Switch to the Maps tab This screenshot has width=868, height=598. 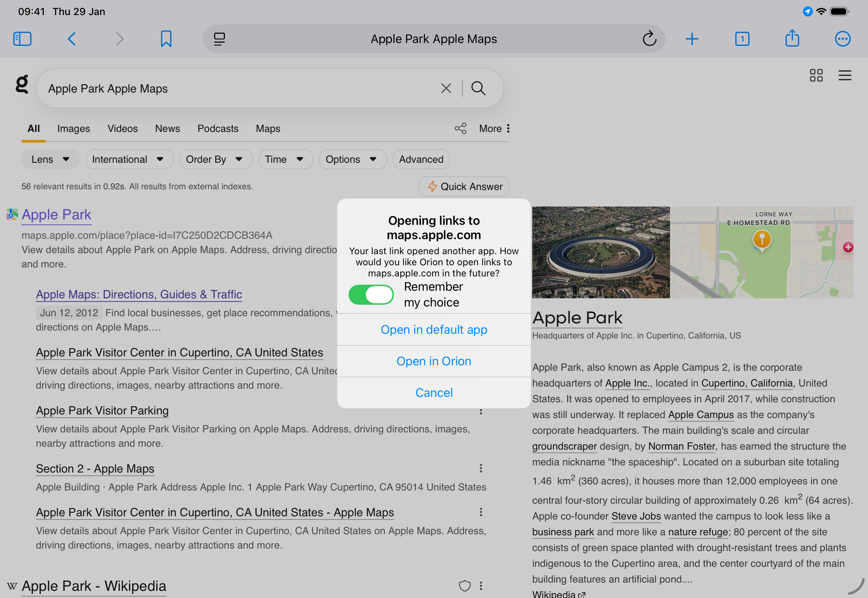click(x=268, y=128)
